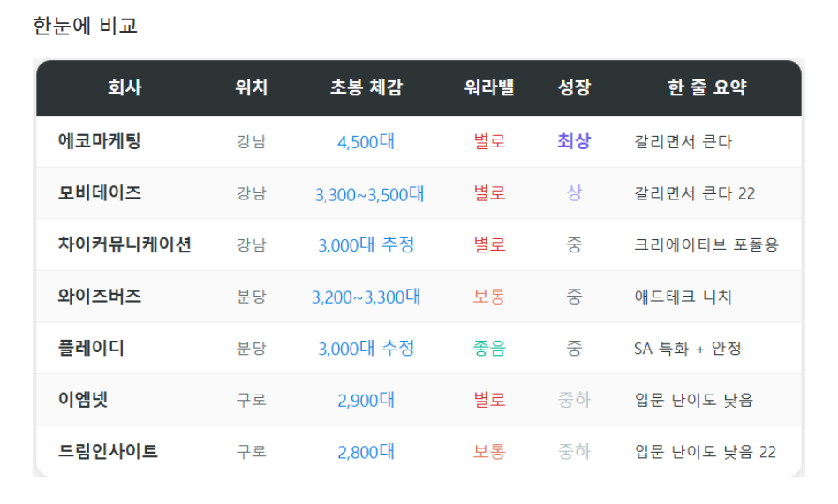This screenshot has width=838, height=504.
Task: Click '강남' in the 차이커뮤니케이션 row
Action: [x=251, y=245]
